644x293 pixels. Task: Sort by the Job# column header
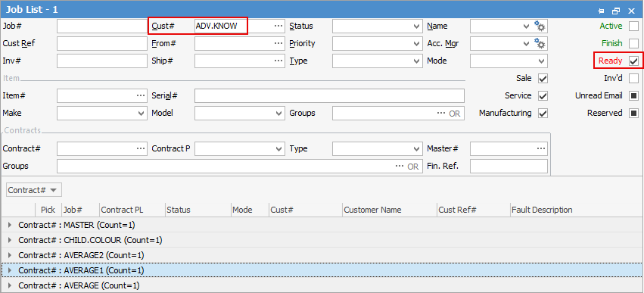coord(80,210)
